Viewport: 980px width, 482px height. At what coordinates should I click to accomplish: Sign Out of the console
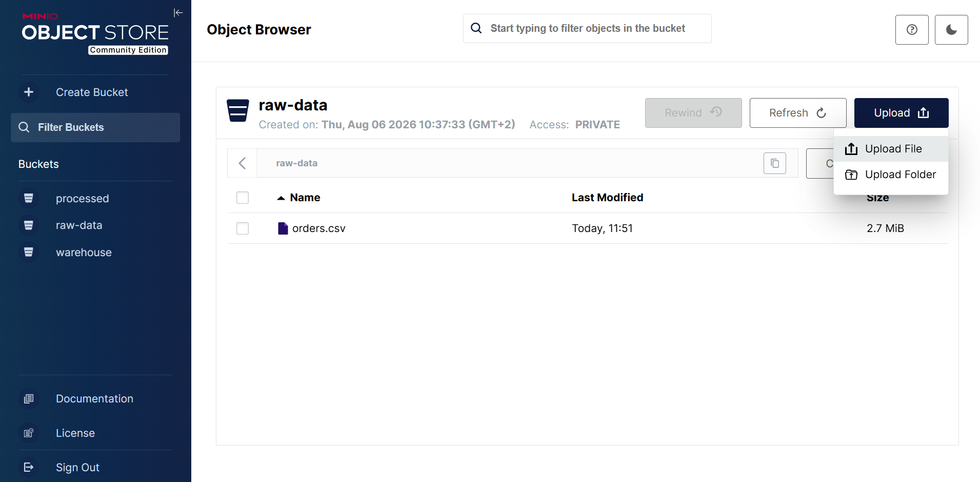coord(77,468)
